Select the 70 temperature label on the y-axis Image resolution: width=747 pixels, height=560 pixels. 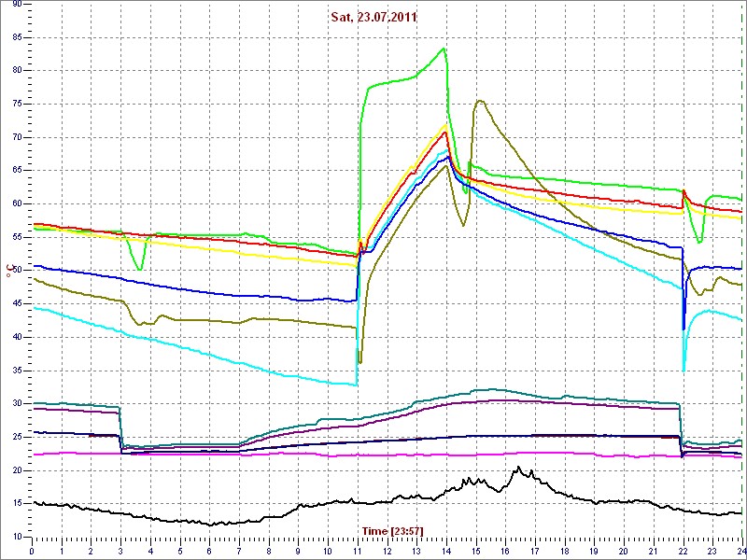[16, 137]
